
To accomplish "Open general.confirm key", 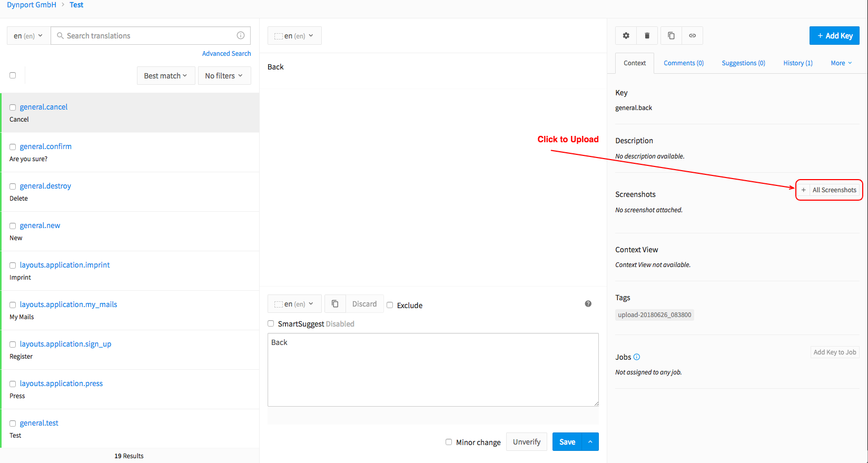I will click(46, 146).
